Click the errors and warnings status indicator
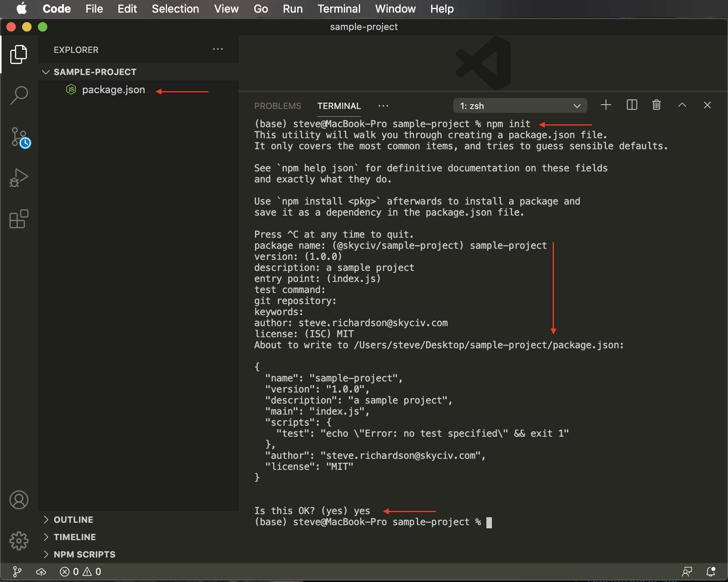Viewport: 728px width, 582px height. coord(81,571)
